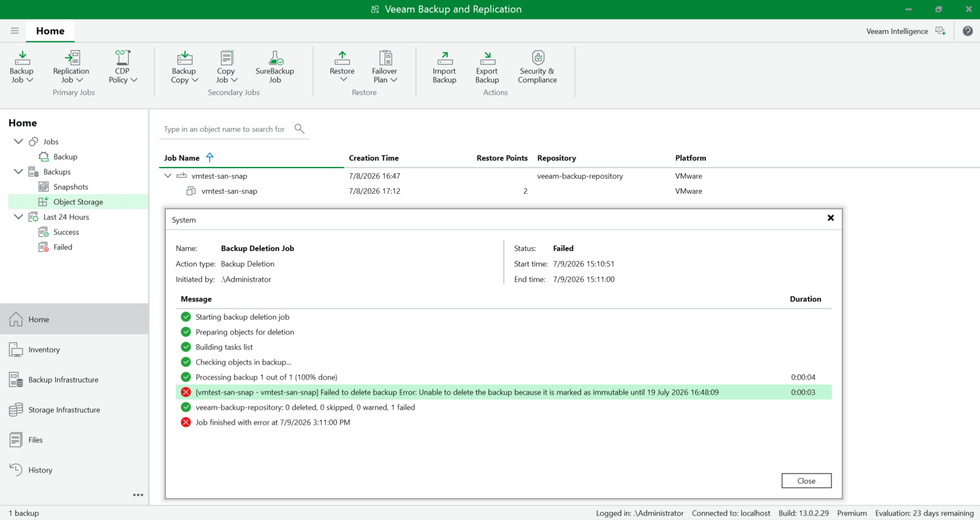This screenshot has height=520, width=980.
Task: Click the Backups node icon in tree
Action: point(33,172)
